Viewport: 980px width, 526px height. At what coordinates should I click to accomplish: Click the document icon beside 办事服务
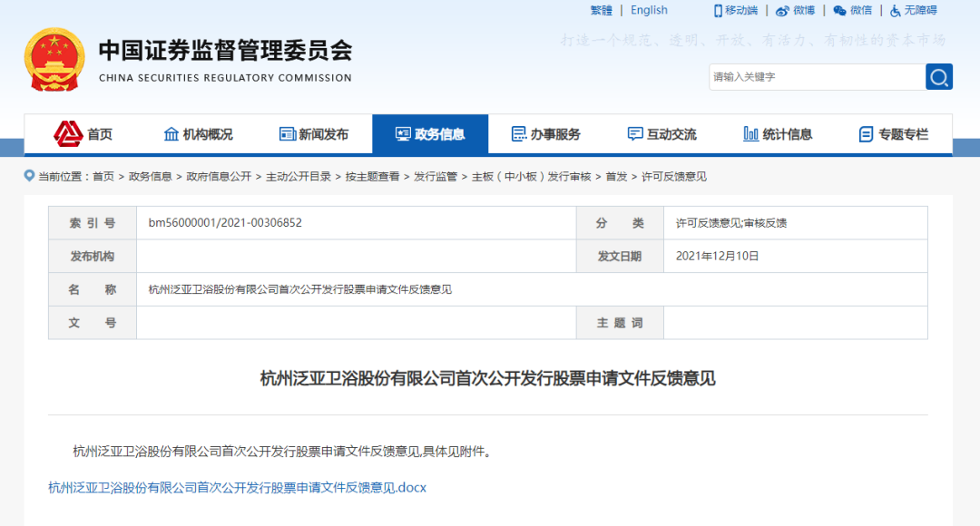pyautogui.click(x=519, y=133)
